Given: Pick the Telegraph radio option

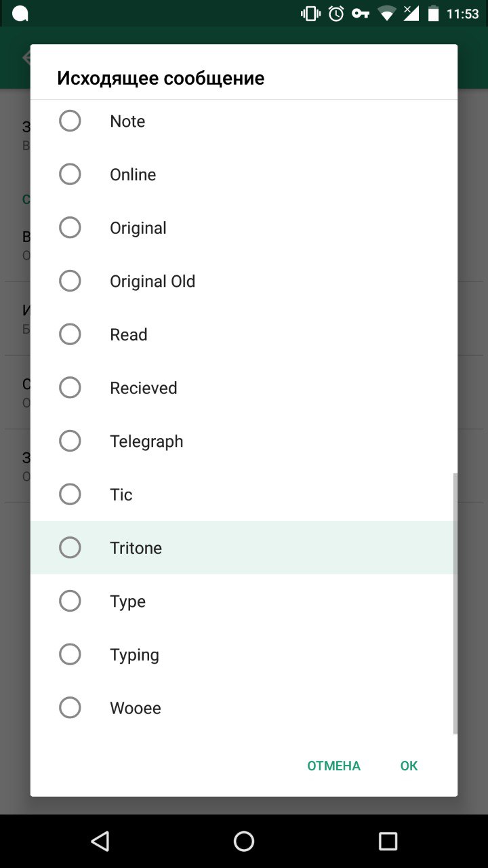Looking at the screenshot, I should (70, 441).
